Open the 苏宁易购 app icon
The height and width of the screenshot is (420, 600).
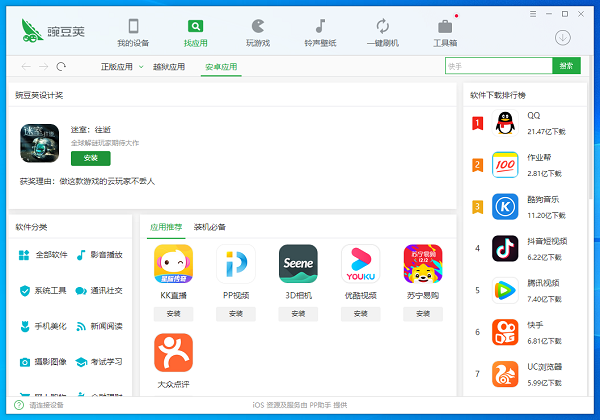click(x=423, y=264)
